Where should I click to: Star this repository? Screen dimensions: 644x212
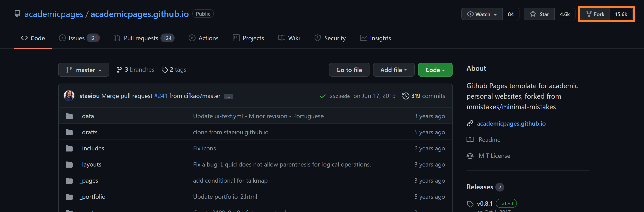point(539,14)
